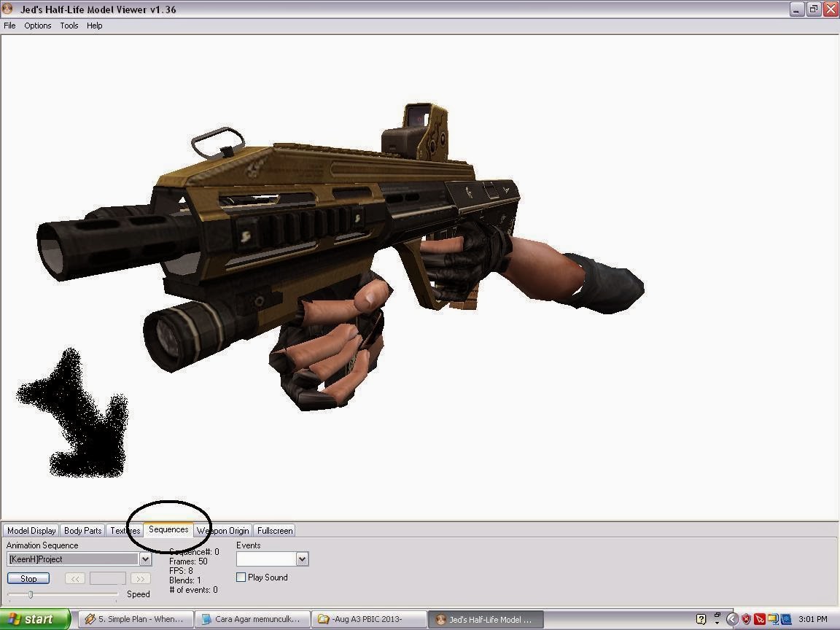Image resolution: width=840 pixels, height=630 pixels.
Task: Switch to the Body Parts tab
Action: [x=82, y=530]
